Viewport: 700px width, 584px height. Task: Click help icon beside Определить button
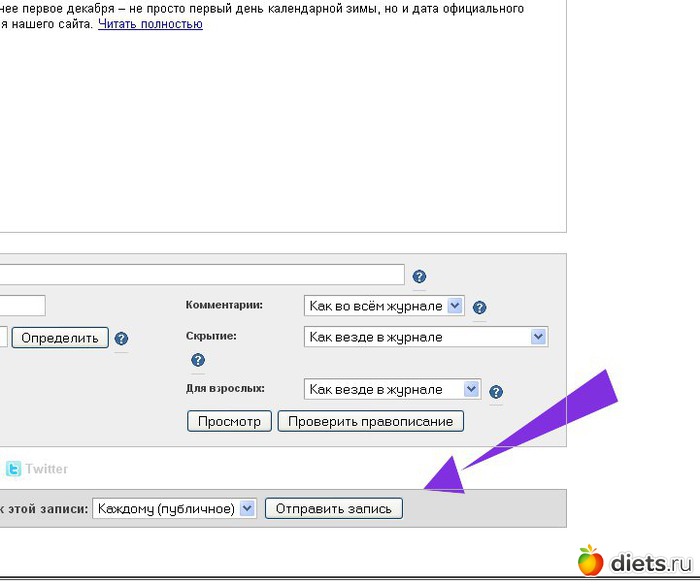[121, 339]
